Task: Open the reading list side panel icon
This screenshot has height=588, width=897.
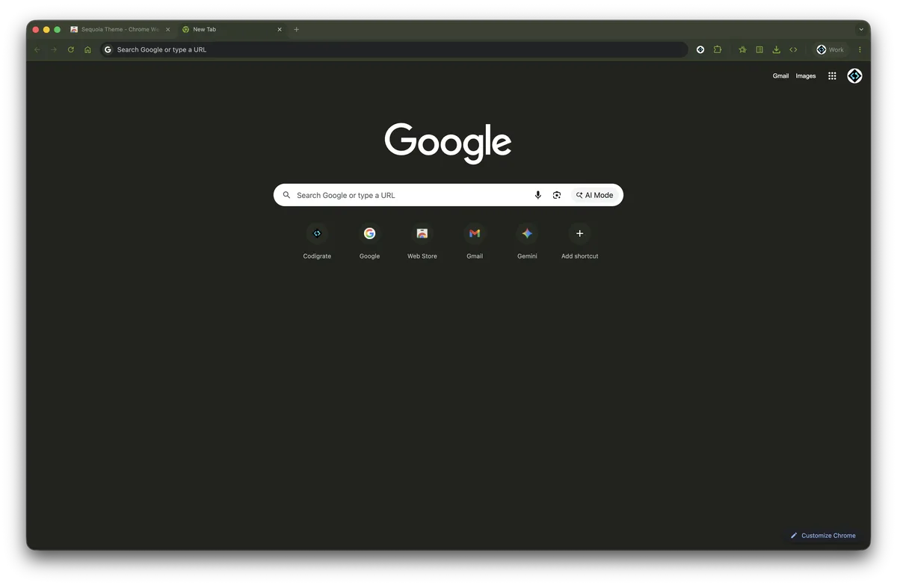Action: click(759, 50)
